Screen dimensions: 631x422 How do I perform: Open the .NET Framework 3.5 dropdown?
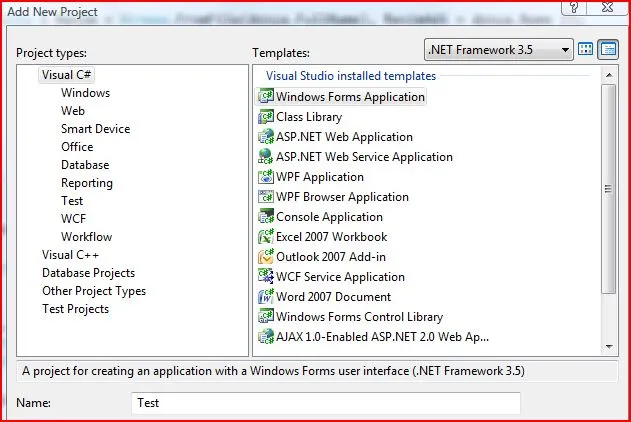[499, 50]
